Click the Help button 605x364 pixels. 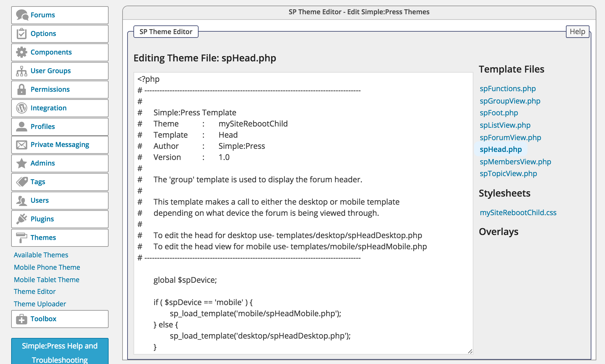coord(577,32)
